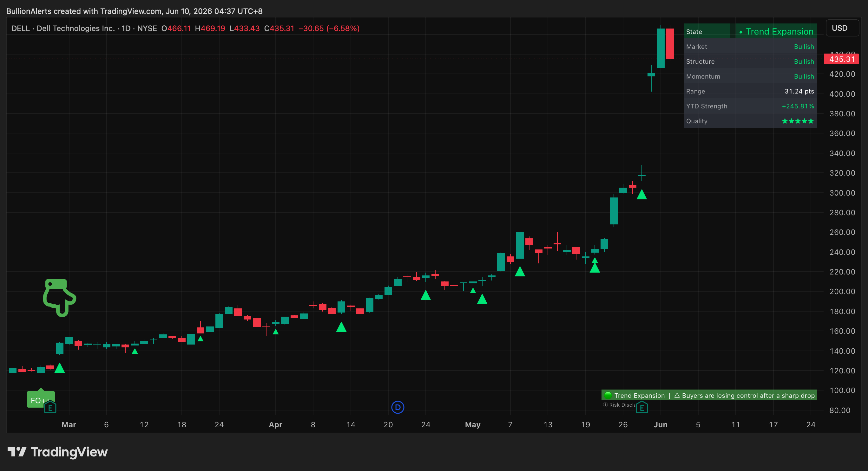The image size is (868, 471).
Task: Click the open price O466.11
Action: coord(176,28)
